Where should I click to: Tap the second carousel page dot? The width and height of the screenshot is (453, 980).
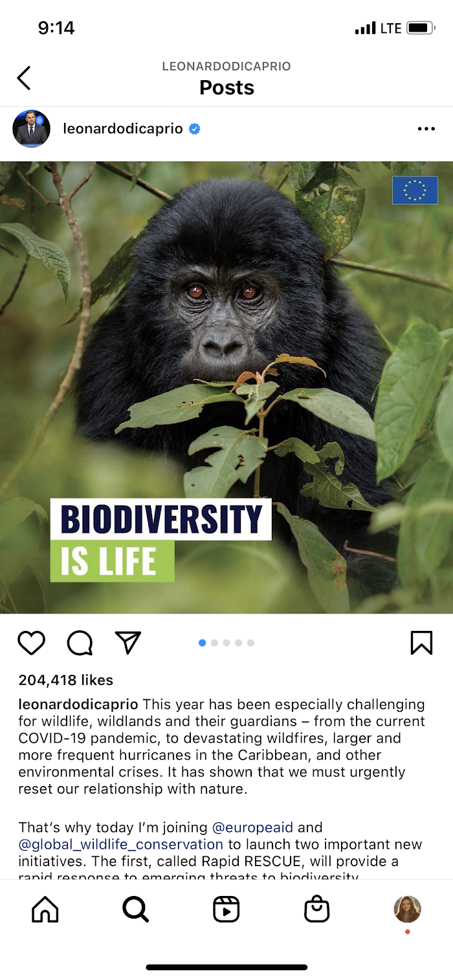(214, 643)
